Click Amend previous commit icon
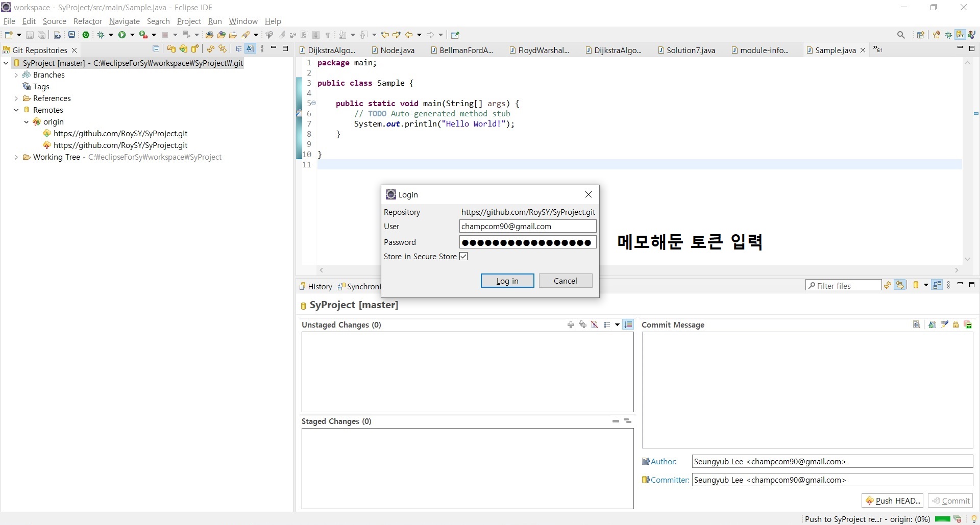This screenshot has height=525, width=980. 933,324
